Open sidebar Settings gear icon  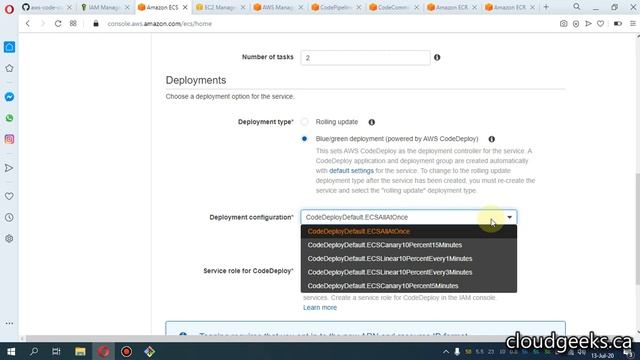coord(9,239)
